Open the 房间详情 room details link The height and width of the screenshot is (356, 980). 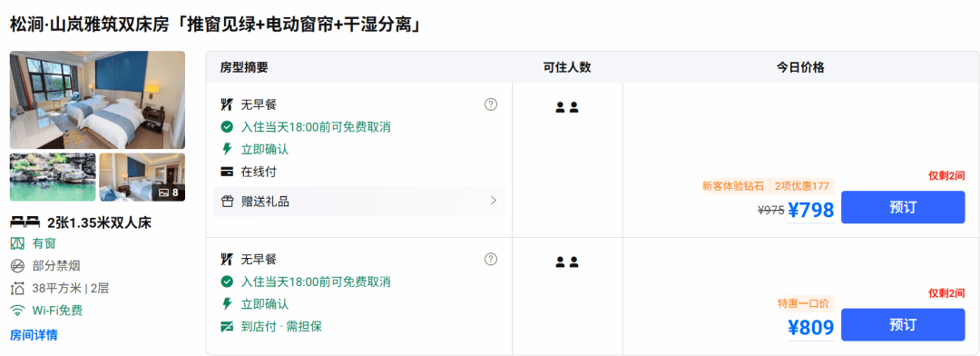click(34, 335)
